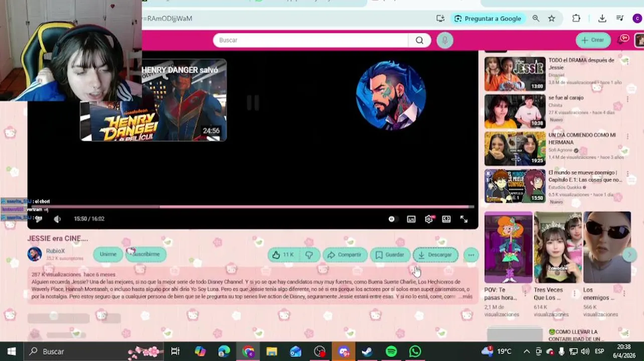
Task: Show hidden system tray icons
Action: (x=527, y=351)
